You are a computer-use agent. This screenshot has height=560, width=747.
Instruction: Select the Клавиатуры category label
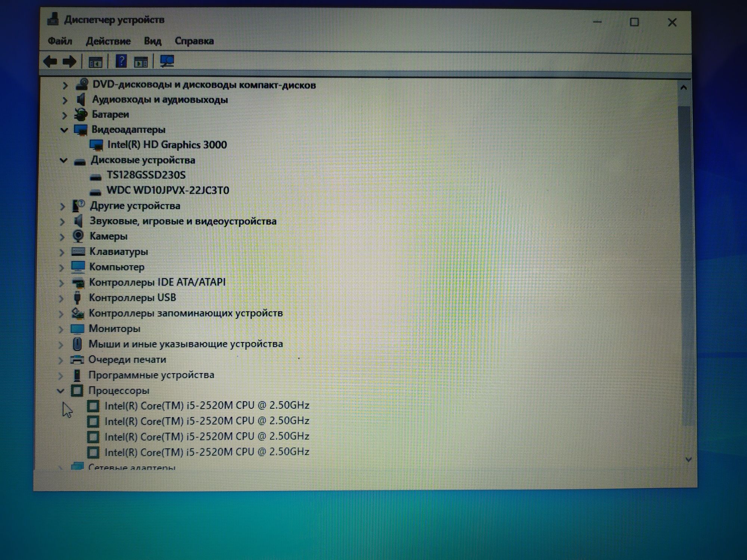(x=118, y=252)
